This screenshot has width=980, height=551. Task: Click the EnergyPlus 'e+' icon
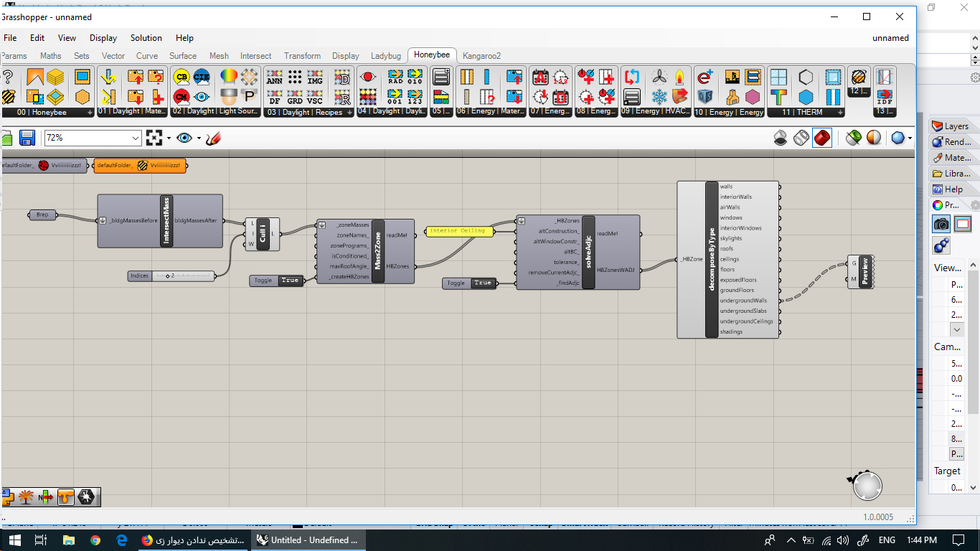click(705, 77)
